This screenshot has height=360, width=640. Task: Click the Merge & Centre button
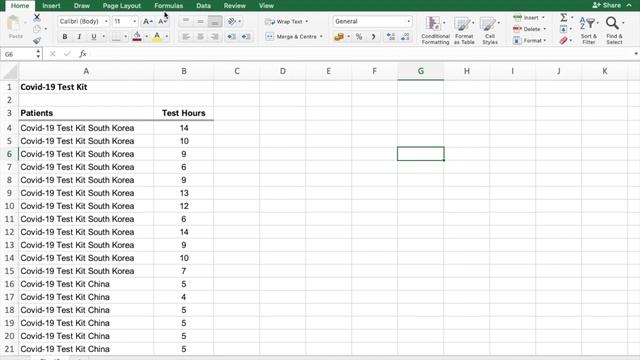291,37
